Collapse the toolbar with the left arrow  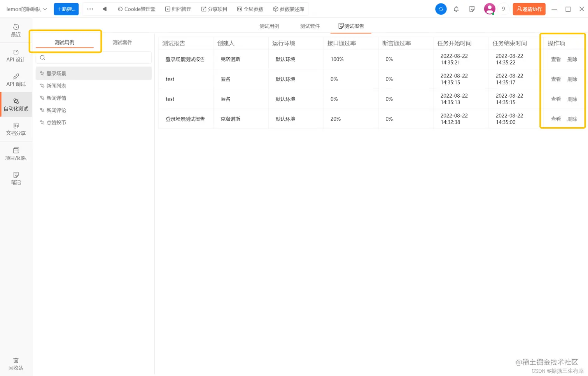click(104, 9)
